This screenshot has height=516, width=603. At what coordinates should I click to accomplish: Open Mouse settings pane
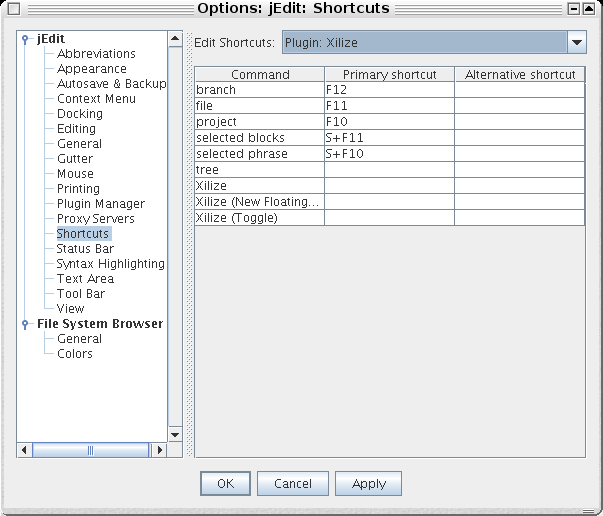pyautogui.click(x=75, y=173)
